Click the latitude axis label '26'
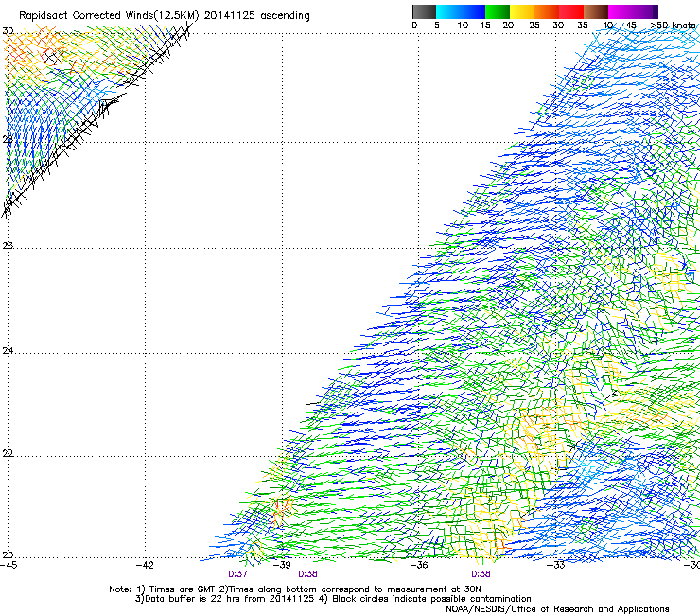The height and width of the screenshot is (615, 700). (8, 245)
